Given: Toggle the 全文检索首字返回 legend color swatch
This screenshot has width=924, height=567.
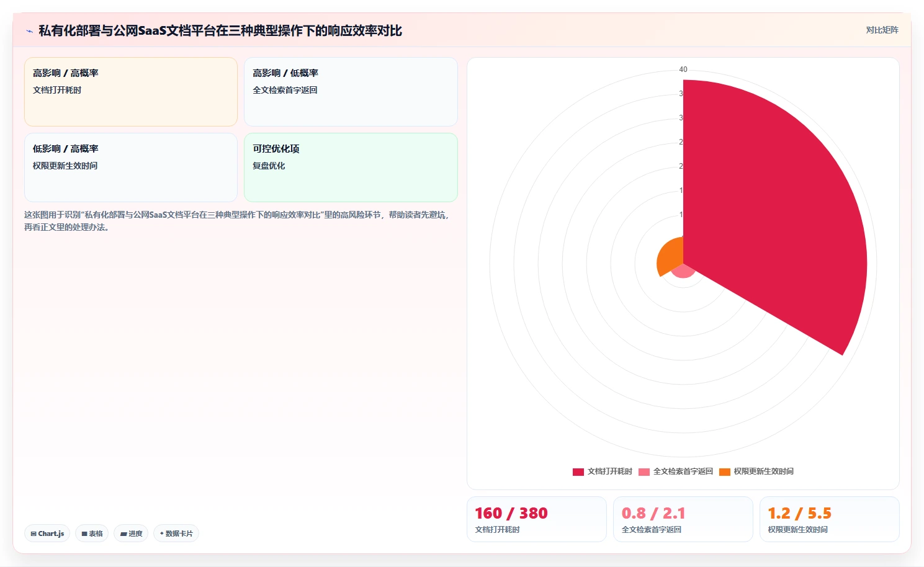Looking at the screenshot, I should [x=644, y=471].
